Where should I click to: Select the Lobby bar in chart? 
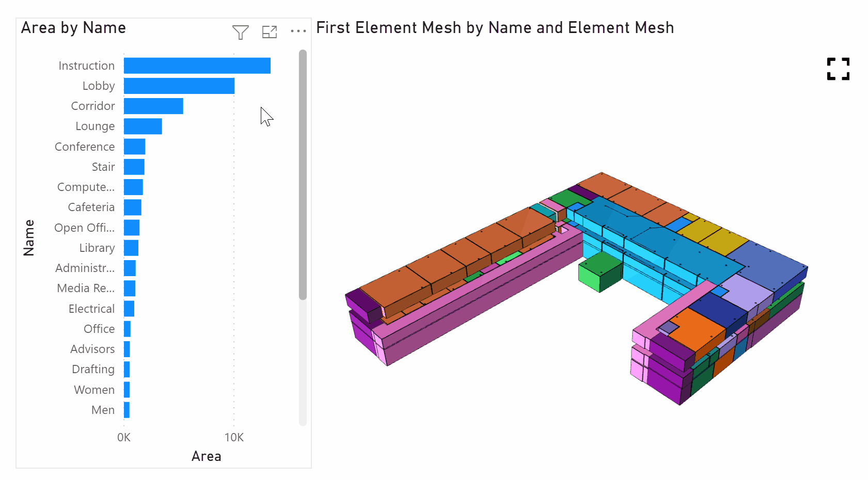[179, 86]
